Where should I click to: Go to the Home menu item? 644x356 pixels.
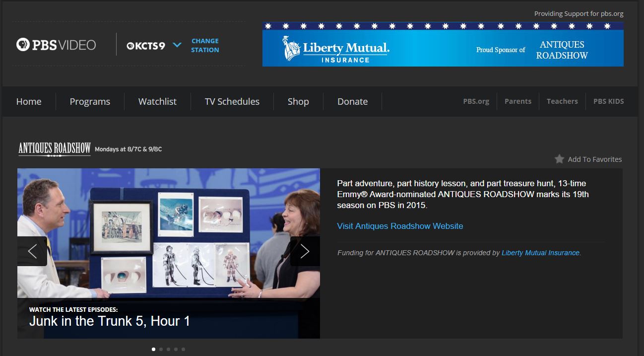point(29,101)
